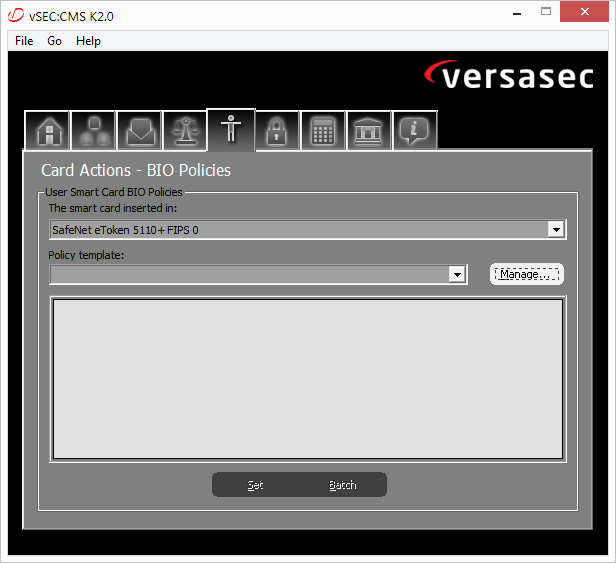The image size is (616, 563).
Task: Open the Go menu
Action: pyautogui.click(x=54, y=41)
